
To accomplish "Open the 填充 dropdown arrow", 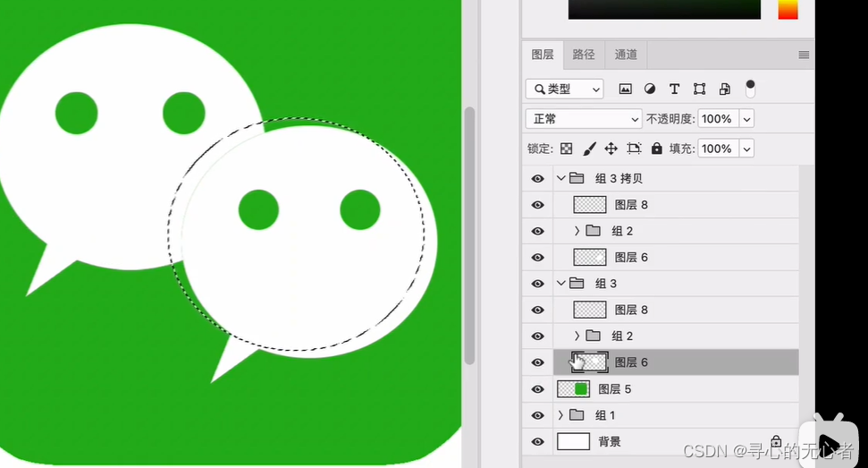I will 746,149.
